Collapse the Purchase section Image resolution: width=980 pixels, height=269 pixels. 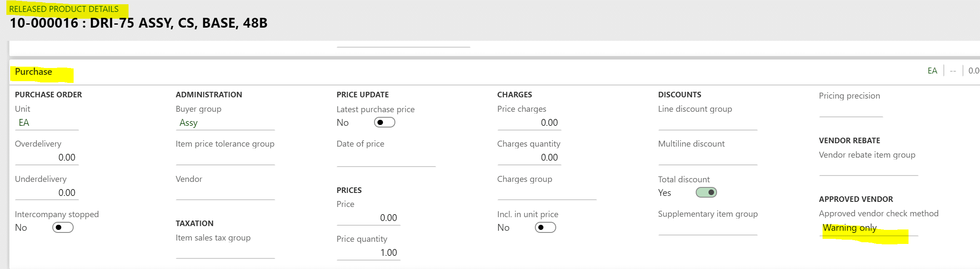coord(33,71)
